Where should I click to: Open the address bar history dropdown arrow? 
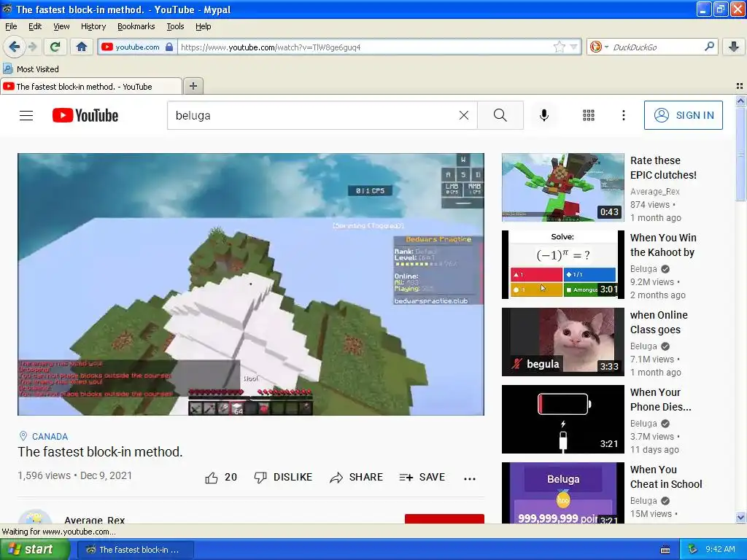pos(573,47)
